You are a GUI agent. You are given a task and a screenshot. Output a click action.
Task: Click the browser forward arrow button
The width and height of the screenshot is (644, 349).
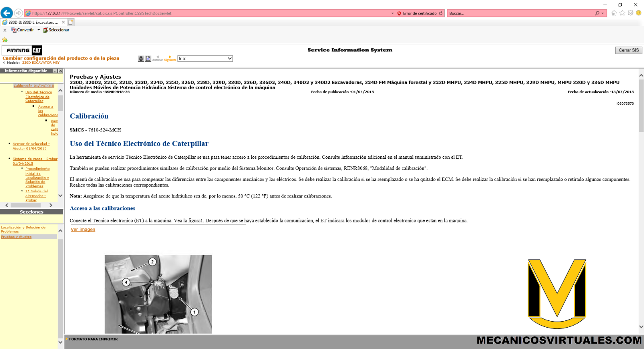(19, 13)
